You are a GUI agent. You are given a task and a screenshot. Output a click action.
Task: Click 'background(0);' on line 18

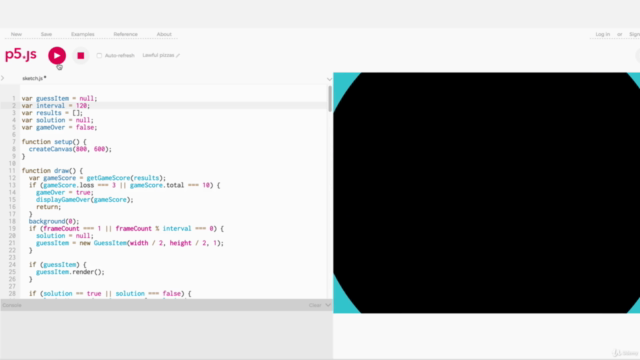pyautogui.click(x=54, y=221)
